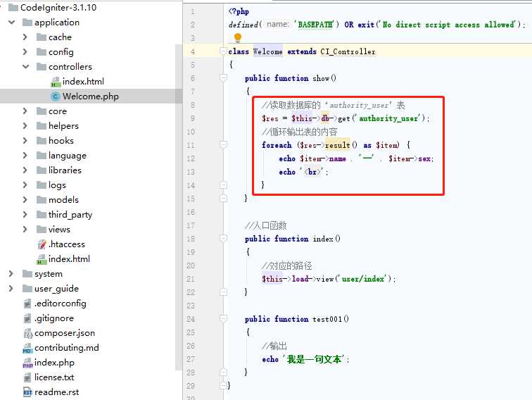This screenshot has width=532, height=400.
Task: Open index.html under the application folder
Action: coord(69,259)
